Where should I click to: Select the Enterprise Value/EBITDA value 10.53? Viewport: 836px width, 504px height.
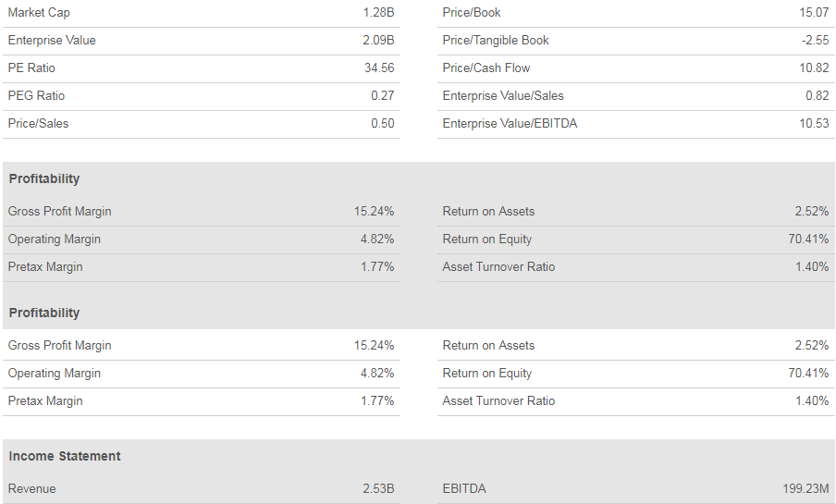coord(814,123)
